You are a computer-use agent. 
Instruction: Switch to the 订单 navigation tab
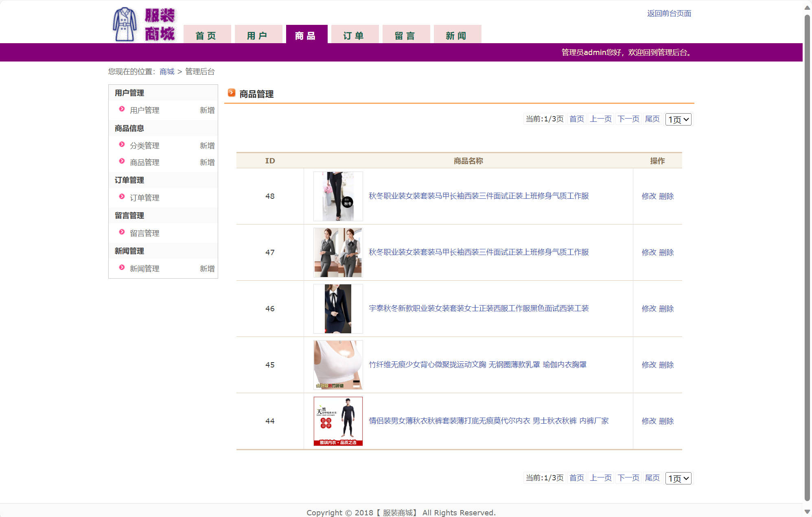354,35
